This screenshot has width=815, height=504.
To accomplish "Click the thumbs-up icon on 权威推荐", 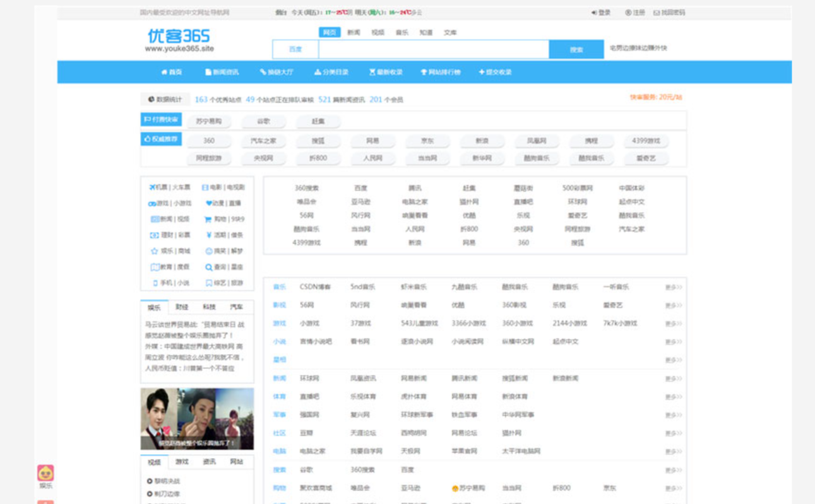I will click(x=147, y=139).
